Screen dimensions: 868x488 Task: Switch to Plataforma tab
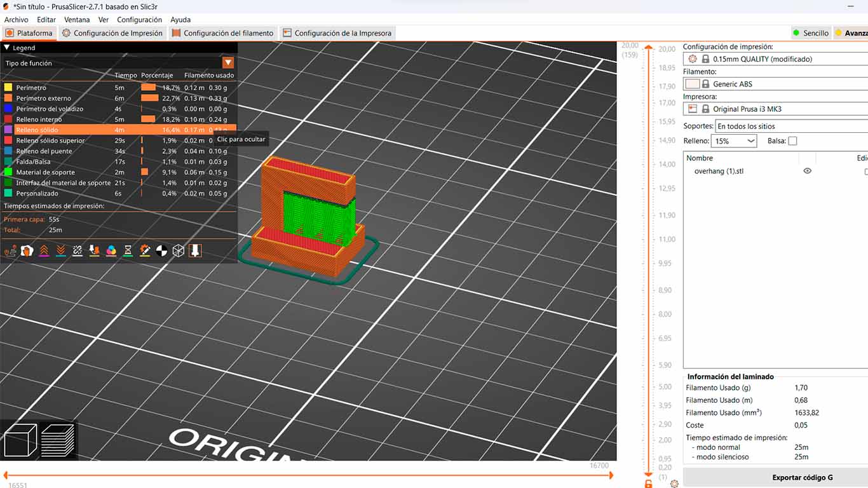click(29, 33)
